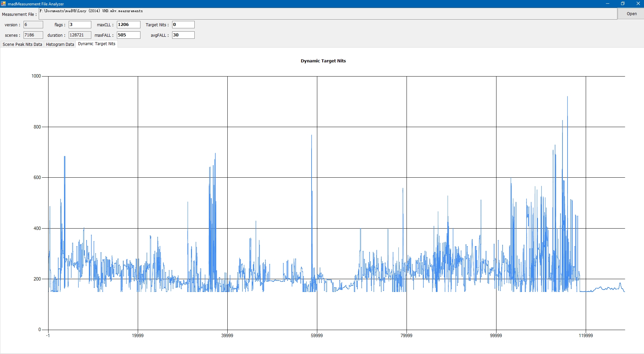
Task: Click the x-axis label 39999
Action: [x=227, y=335]
